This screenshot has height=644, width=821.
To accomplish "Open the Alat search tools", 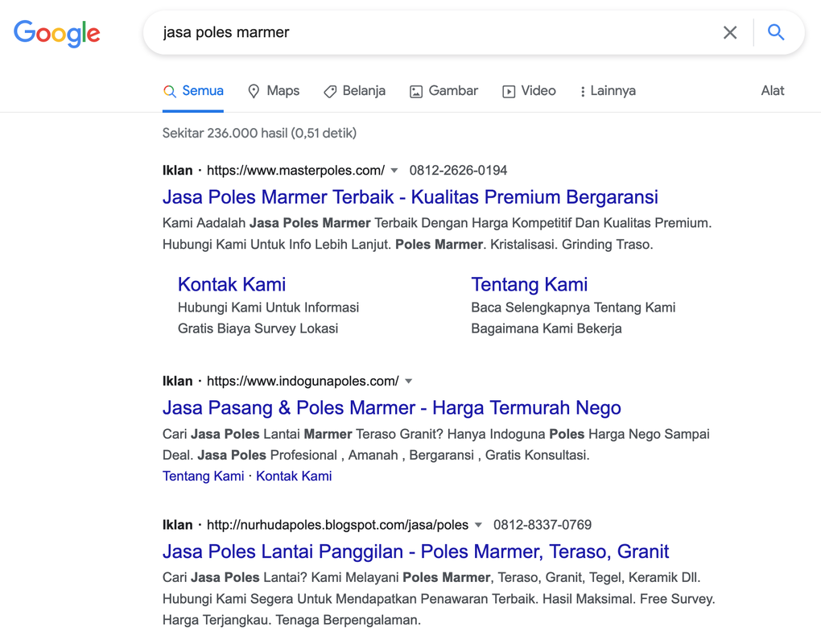I will coord(772,91).
